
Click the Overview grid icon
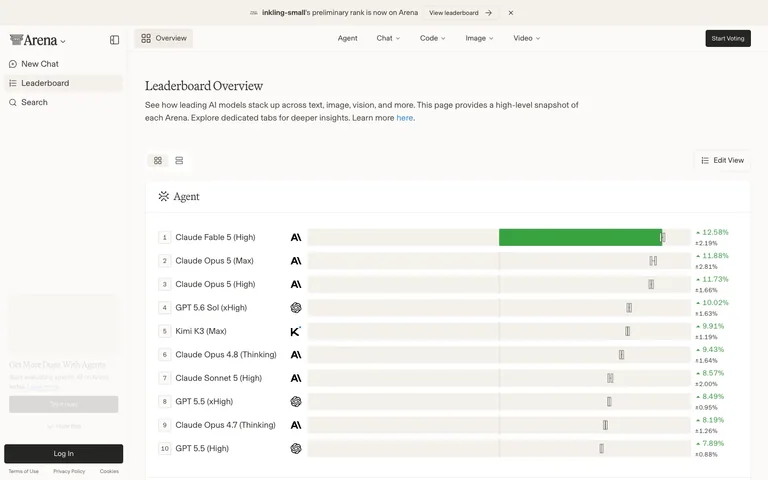(146, 38)
